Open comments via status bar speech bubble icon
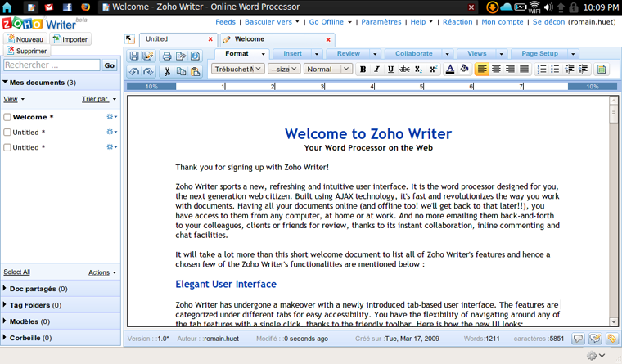The width and height of the screenshot is (622, 364). click(x=579, y=338)
